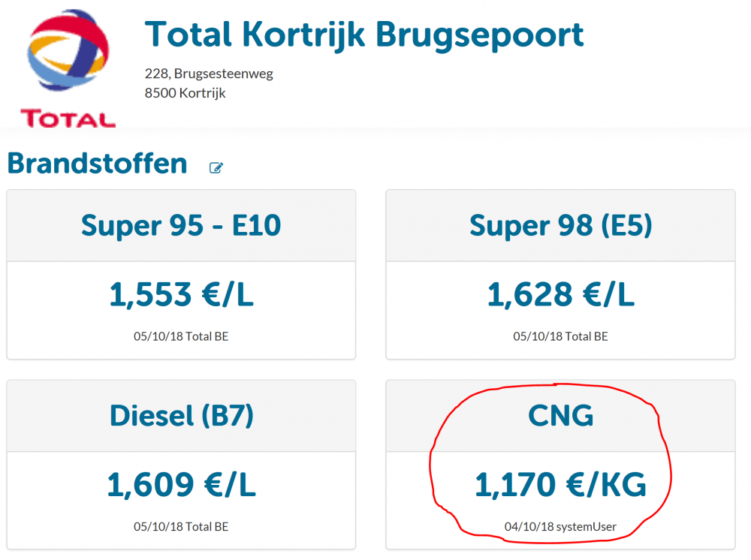Click the colorful globe part of the logo
Image resolution: width=751 pixels, height=560 pixels.
point(68,50)
